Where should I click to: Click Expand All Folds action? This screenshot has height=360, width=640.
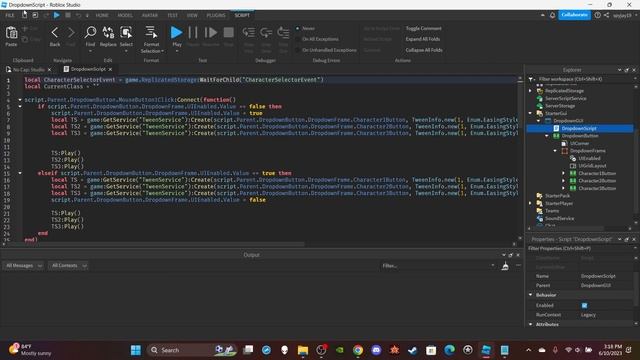click(x=423, y=39)
